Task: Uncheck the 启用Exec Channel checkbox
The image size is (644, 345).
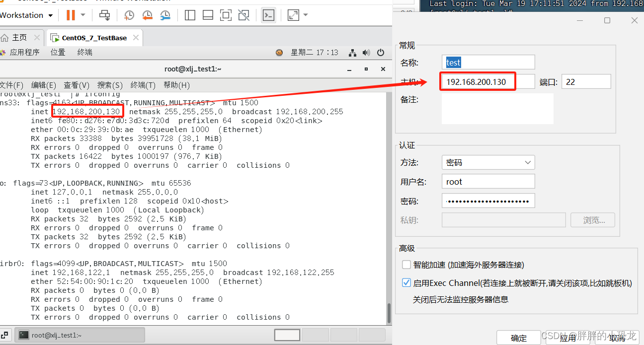Action: [x=406, y=283]
